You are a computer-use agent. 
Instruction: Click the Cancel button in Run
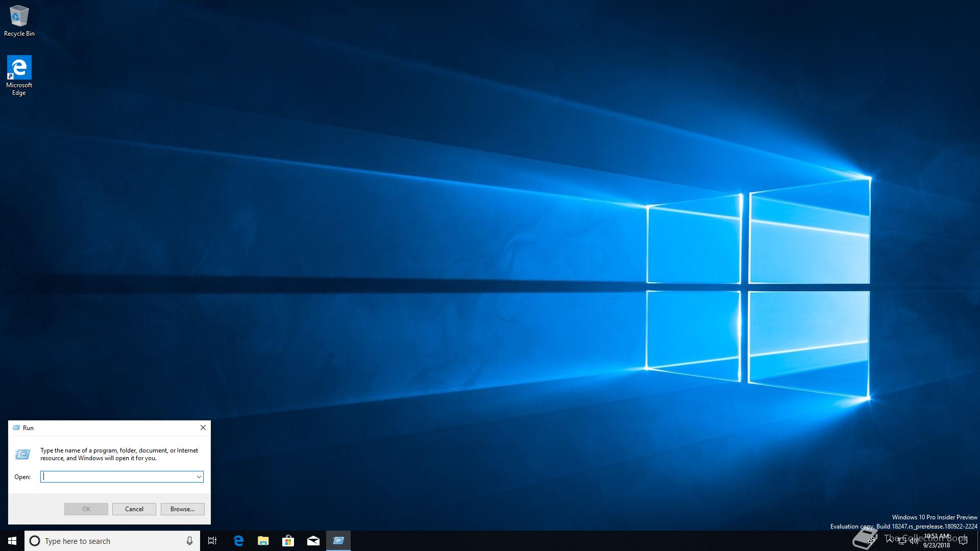(x=134, y=509)
